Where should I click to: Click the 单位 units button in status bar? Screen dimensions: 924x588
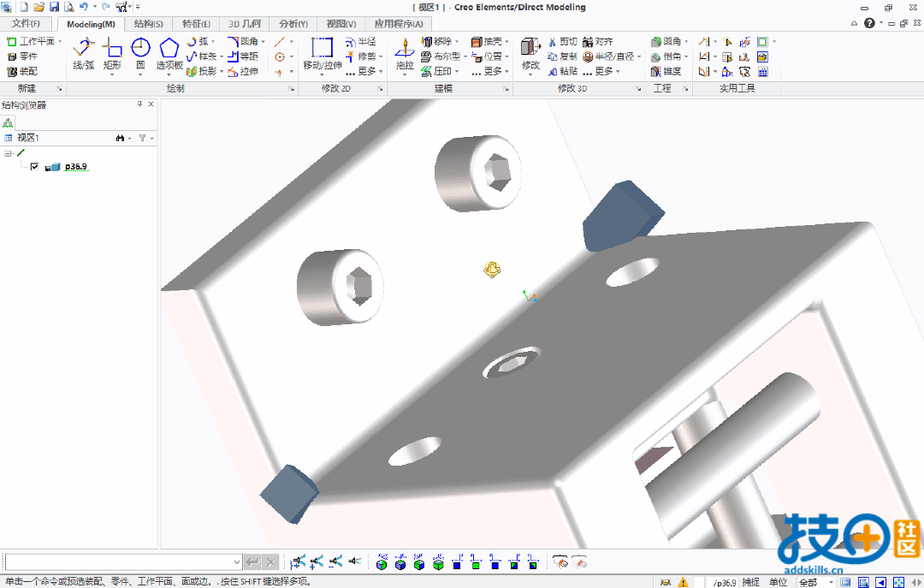[x=778, y=582]
